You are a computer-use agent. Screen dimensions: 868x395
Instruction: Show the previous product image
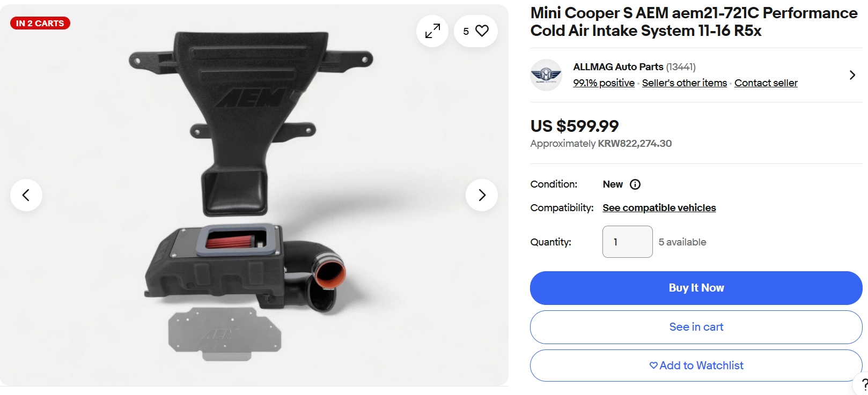point(26,195)
